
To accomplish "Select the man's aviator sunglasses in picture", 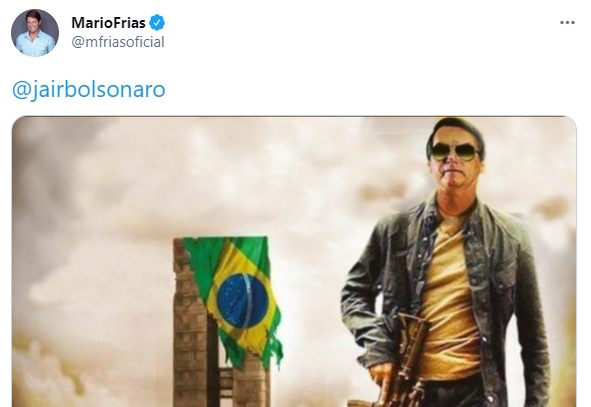I will pos(455,152).
